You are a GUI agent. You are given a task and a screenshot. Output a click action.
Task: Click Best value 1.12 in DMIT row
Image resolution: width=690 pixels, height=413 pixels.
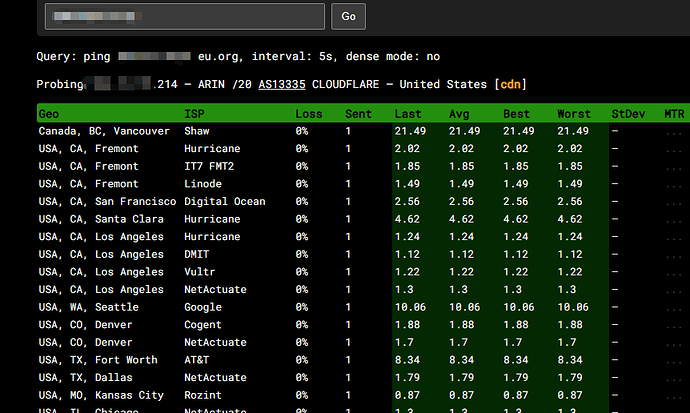click(x=516, y=254)
